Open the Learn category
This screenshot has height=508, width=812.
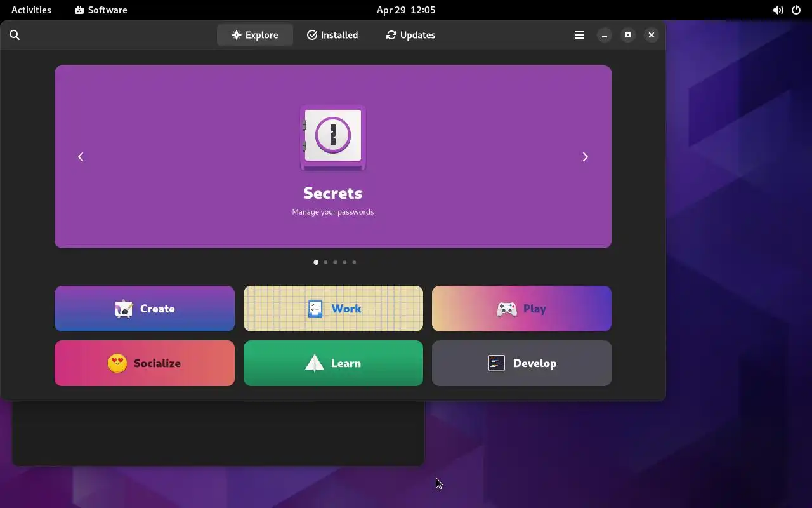(x=333, y=363)
